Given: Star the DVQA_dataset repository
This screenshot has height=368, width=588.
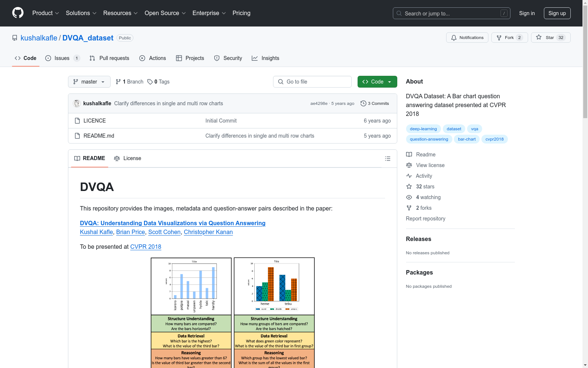Looking at the screenshot, I should click(550, 38).
